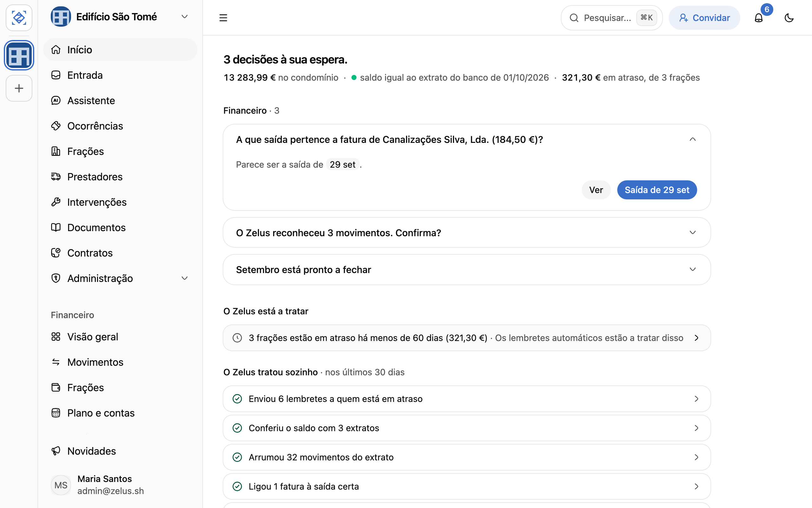Open the 3 frações em atraso row
Viewport: 812px width, 508px height.
coord(466,338)
